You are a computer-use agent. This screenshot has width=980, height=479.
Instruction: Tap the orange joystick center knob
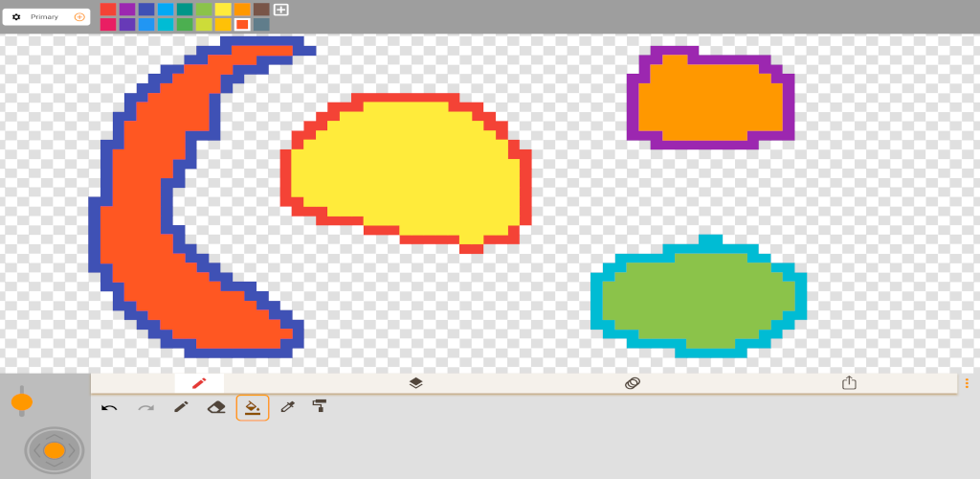coord(55,450)
